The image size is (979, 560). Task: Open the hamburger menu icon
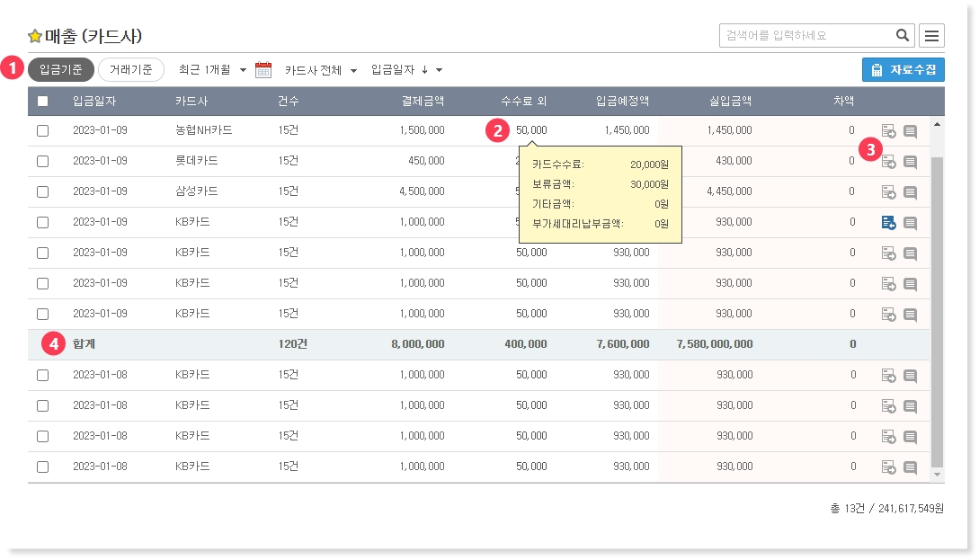(931, 36)
